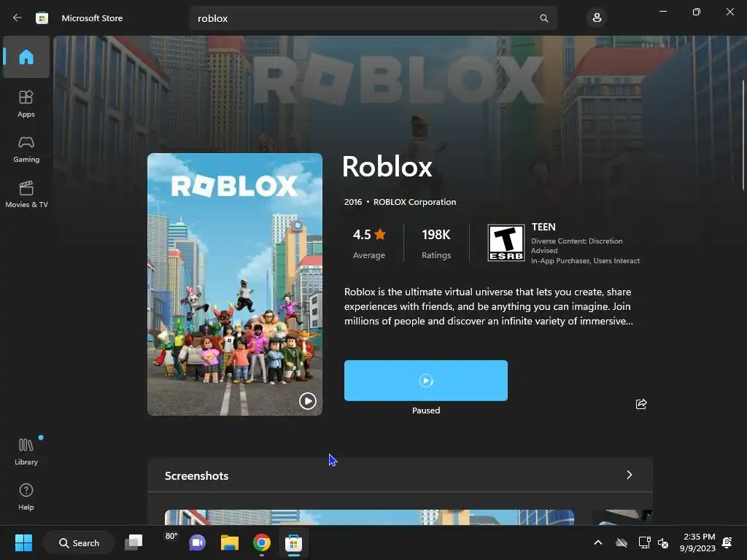Open the Help page
The width and height of the screenshot is (747, 560).
[26, 497]
